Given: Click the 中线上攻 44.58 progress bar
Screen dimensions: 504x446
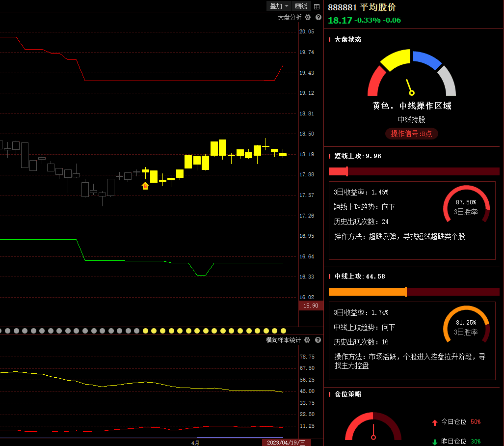Looking at the screenshot, I should [x=414, y=292].
